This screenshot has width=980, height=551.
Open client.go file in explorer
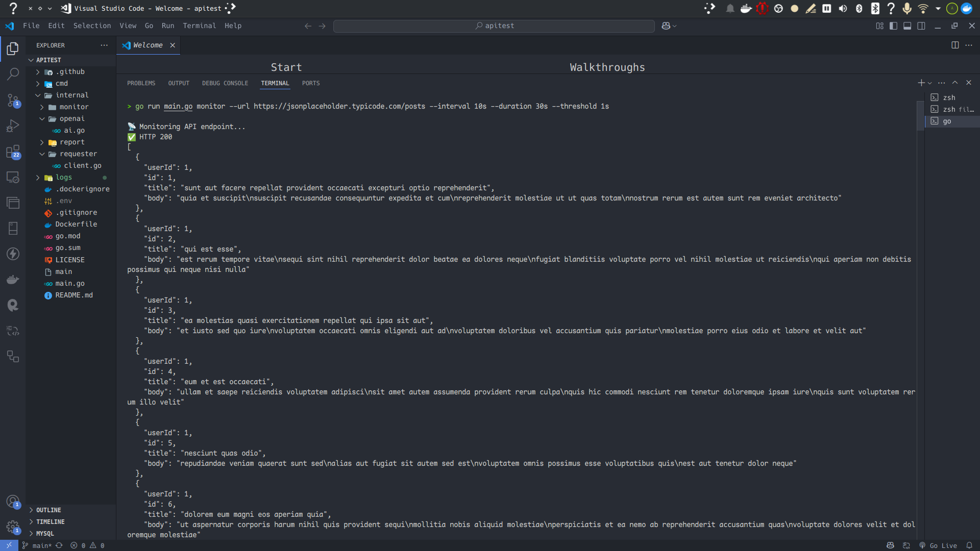coord(70,166)
